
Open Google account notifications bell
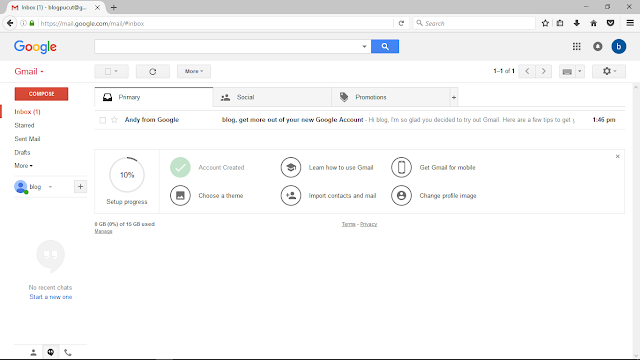[x=598, y=47]
